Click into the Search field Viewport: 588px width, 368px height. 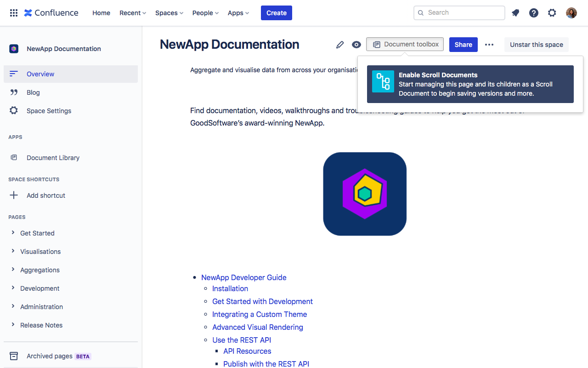(x=459, y=13)
